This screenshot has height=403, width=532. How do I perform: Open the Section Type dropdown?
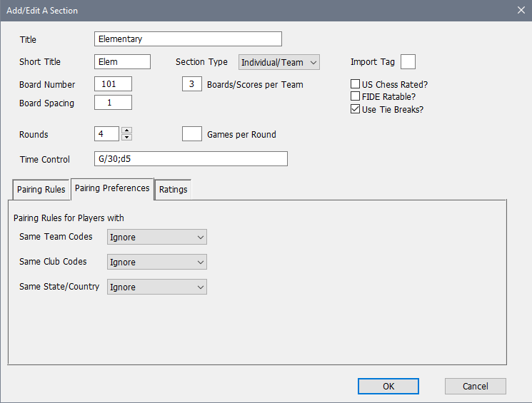point(278,62)
